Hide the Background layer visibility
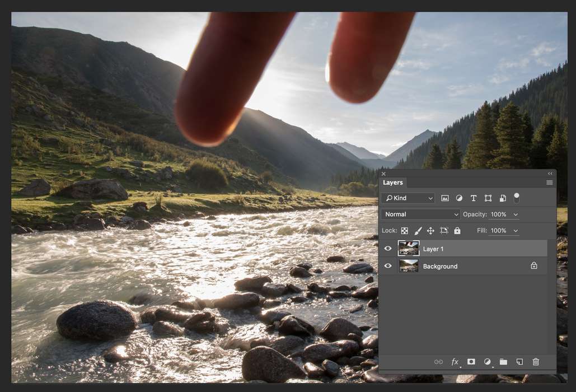The height and width of the screenshot is (392, 576). (388, 266)
